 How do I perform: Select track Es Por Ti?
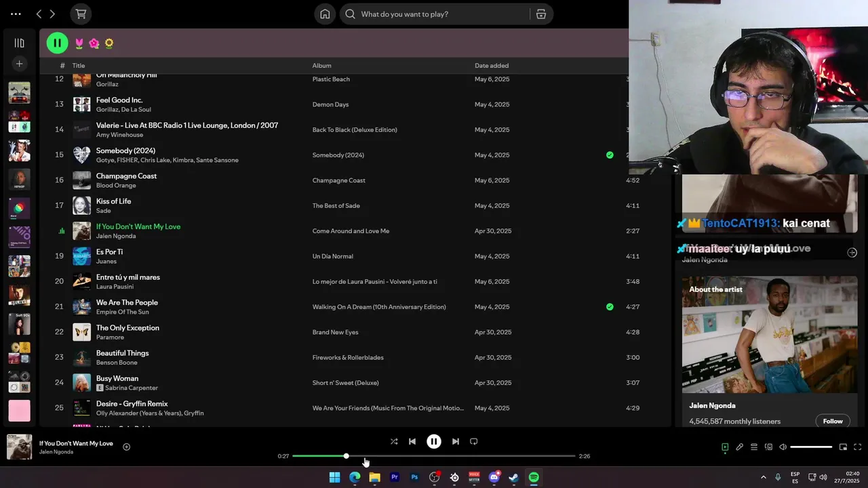point(109,252)
